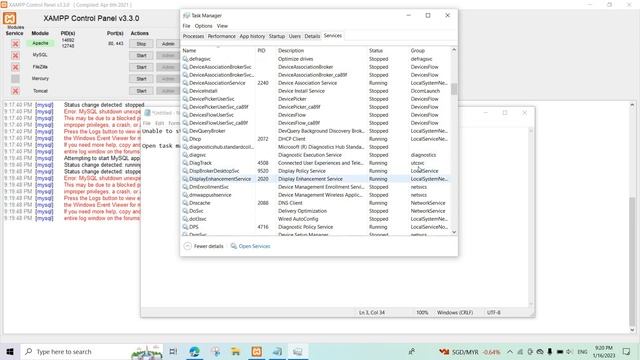
Task: Click the Windows Start button
Action: point(10,352)
